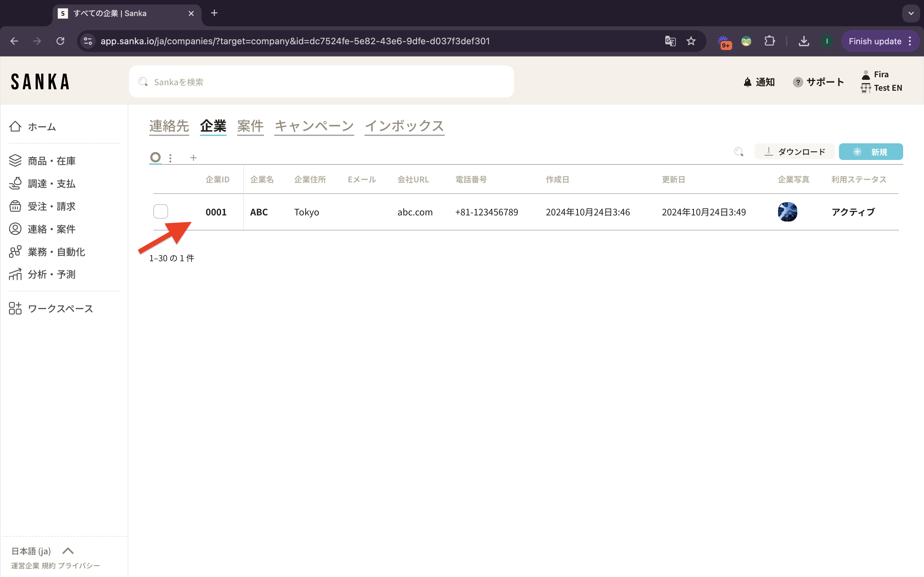Open the ABC company photo thumbnail
924x577 pixels.
click(x=787, y=212)
